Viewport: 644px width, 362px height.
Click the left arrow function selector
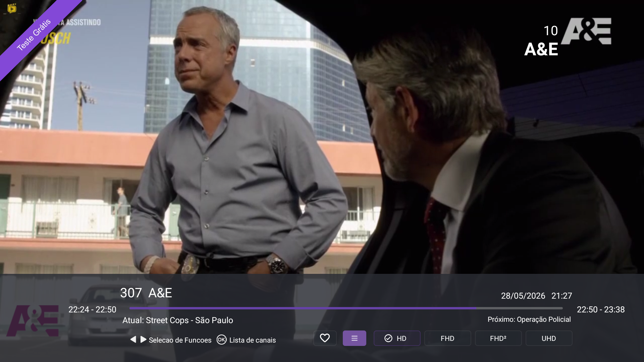pyautogui.click(x=133, y=340)
